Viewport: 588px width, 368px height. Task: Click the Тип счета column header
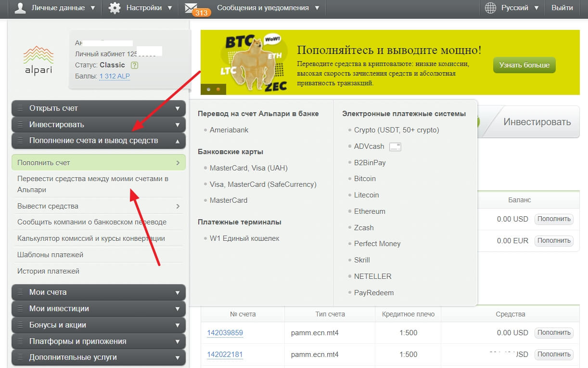[x=330, y=314]
